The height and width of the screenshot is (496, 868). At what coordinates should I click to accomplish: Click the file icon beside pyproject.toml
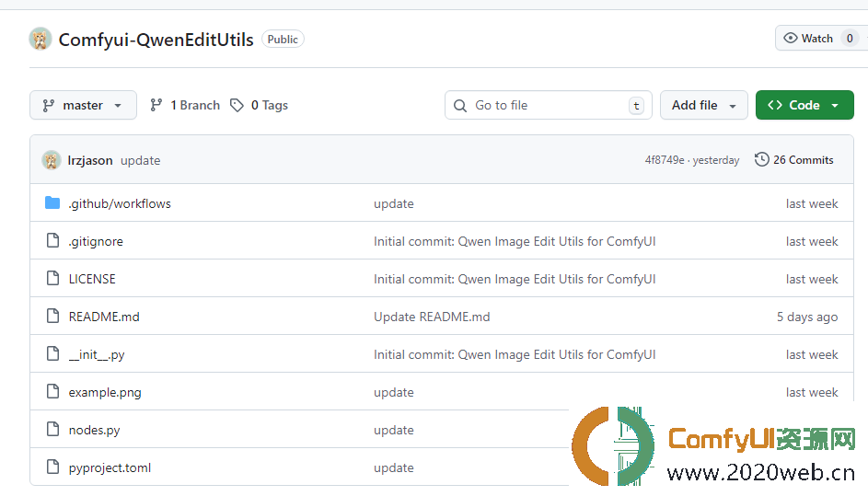52,467
